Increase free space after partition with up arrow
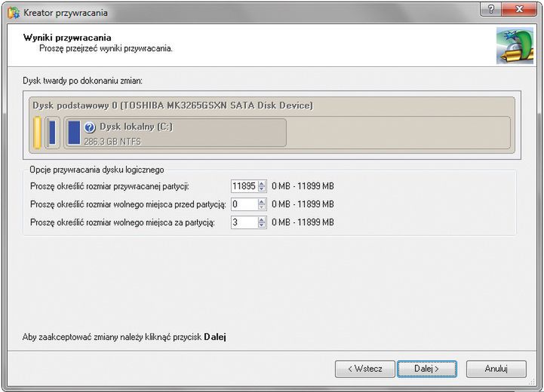 click(262, 219)
